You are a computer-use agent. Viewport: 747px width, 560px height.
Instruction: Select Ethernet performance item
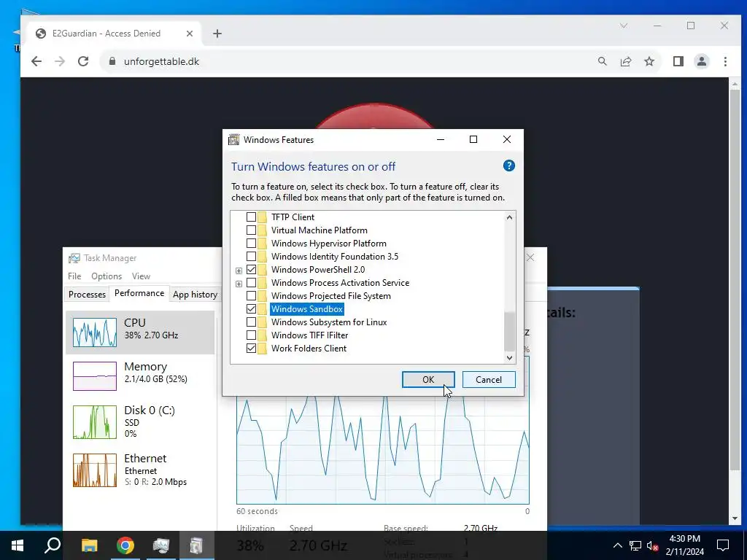(x=140, y=470)
